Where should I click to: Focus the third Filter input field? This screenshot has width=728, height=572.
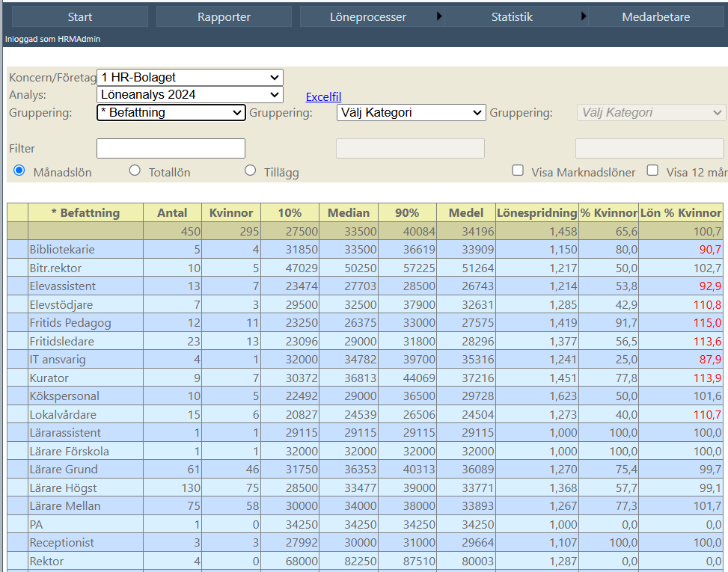click(649, 149)
